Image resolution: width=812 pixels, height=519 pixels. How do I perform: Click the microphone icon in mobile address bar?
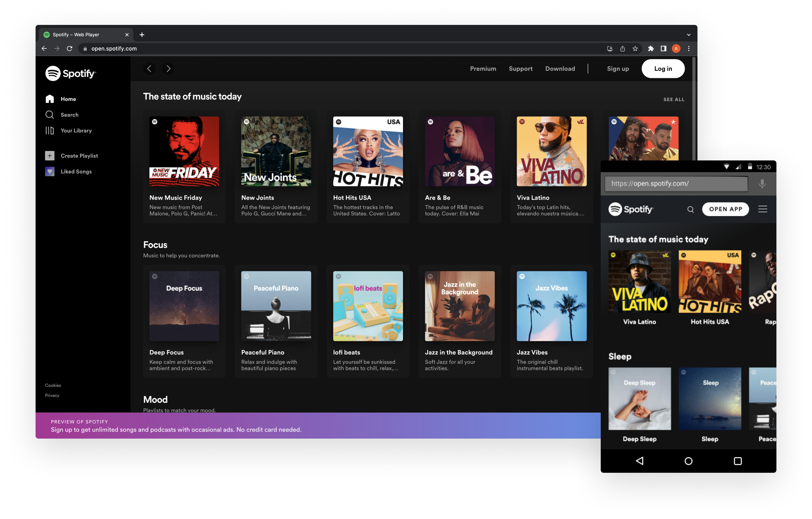pos(762,184)
